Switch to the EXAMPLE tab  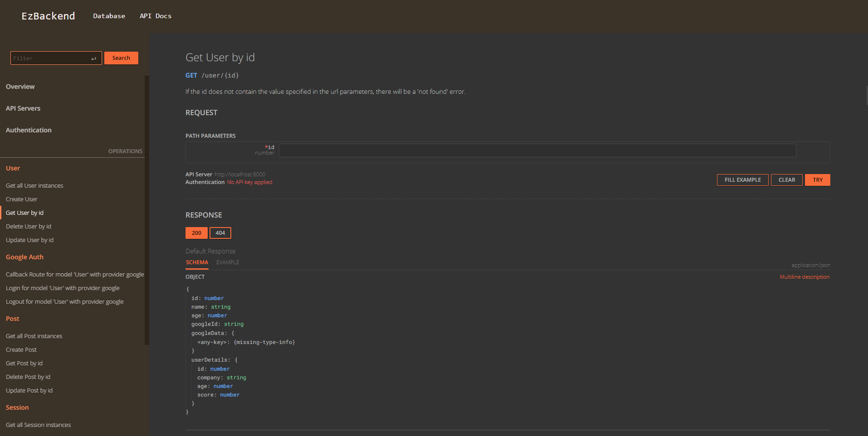(228, 262)
